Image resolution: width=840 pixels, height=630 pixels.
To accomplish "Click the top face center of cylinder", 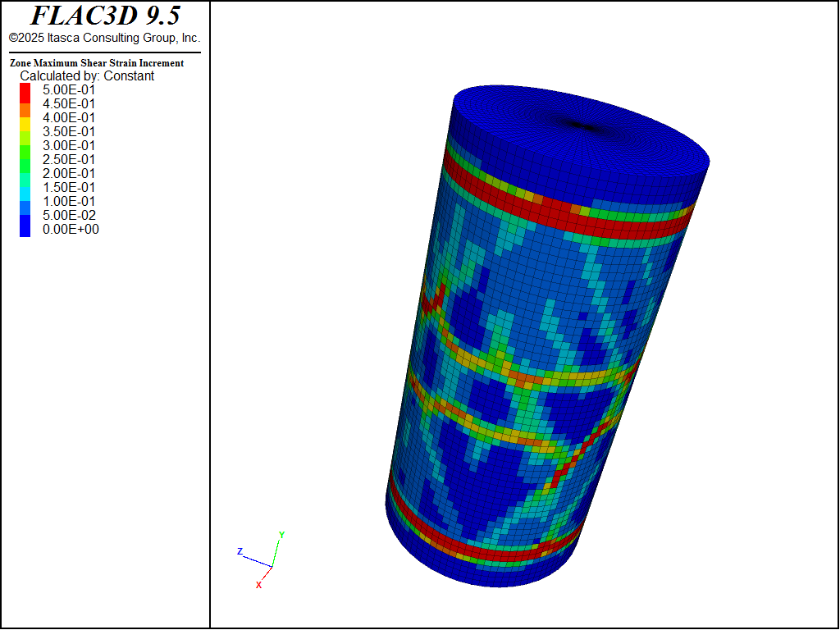I will 582,127.
